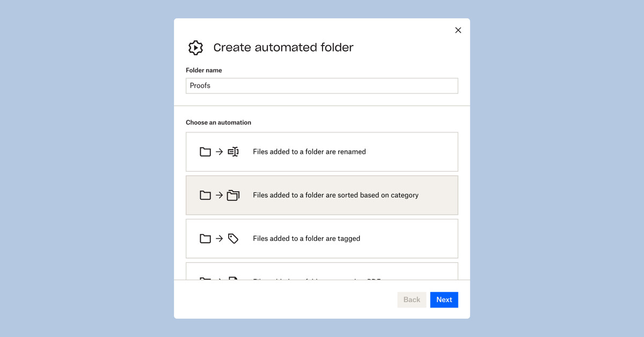The width and height of the screenshot is (644, 337).
Task: Click arrow icon in sorted by category row
Action: click(x=219, y=195)
